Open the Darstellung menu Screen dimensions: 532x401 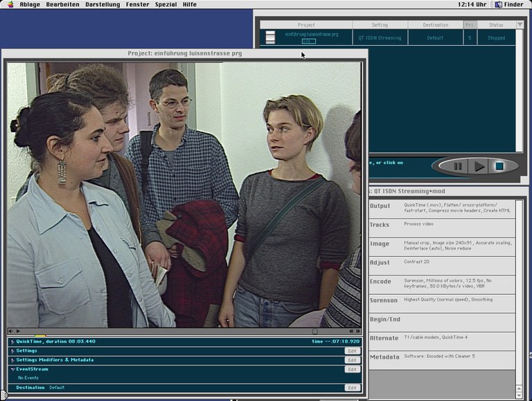coord(103,4)
